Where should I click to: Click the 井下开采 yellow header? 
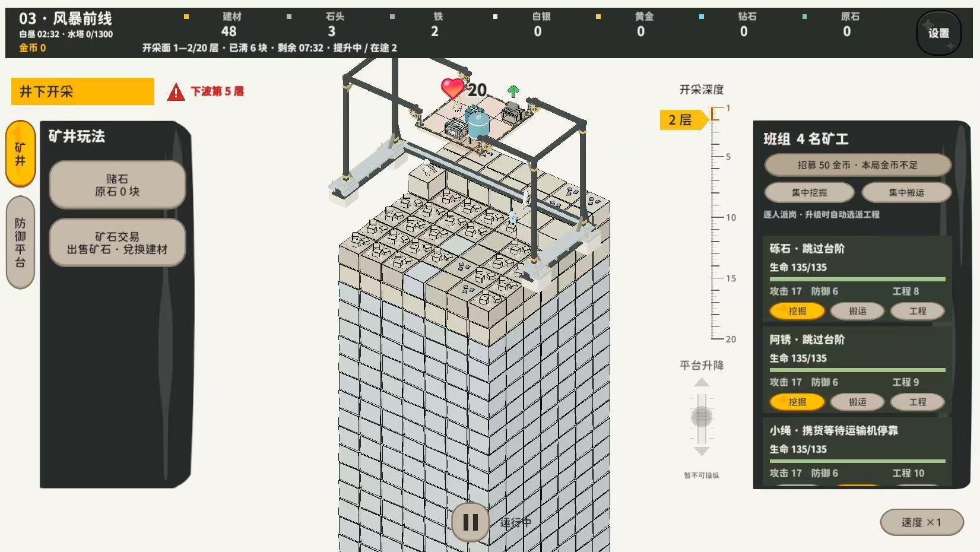pos(83,91)
